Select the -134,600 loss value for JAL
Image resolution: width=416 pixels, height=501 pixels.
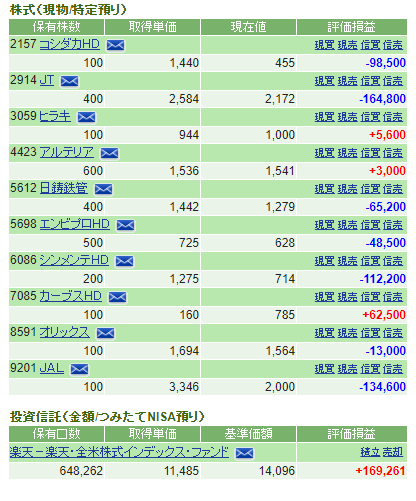point(382,387)
